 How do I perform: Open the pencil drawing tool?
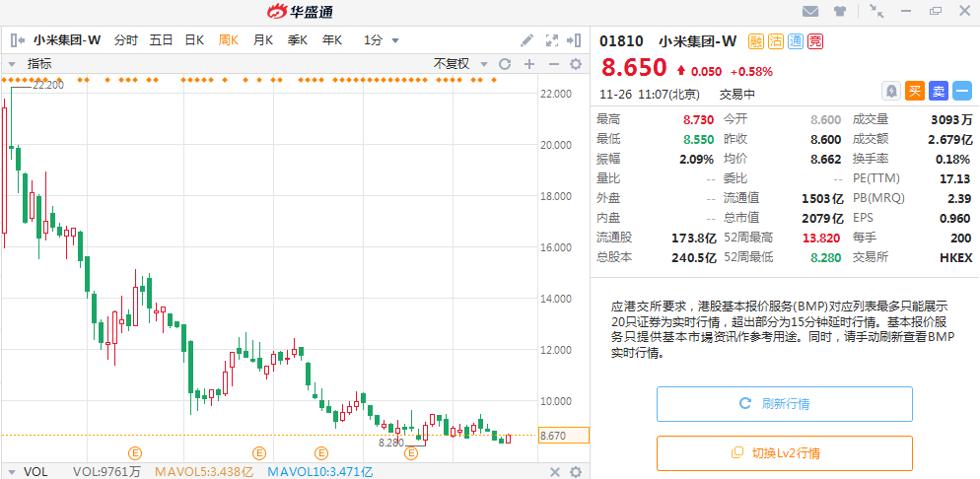click(x=527, y=40)
